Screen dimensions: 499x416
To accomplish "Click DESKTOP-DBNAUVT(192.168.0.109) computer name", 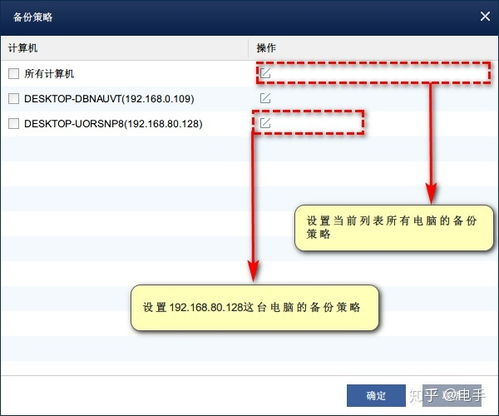I will click(109, 99).
